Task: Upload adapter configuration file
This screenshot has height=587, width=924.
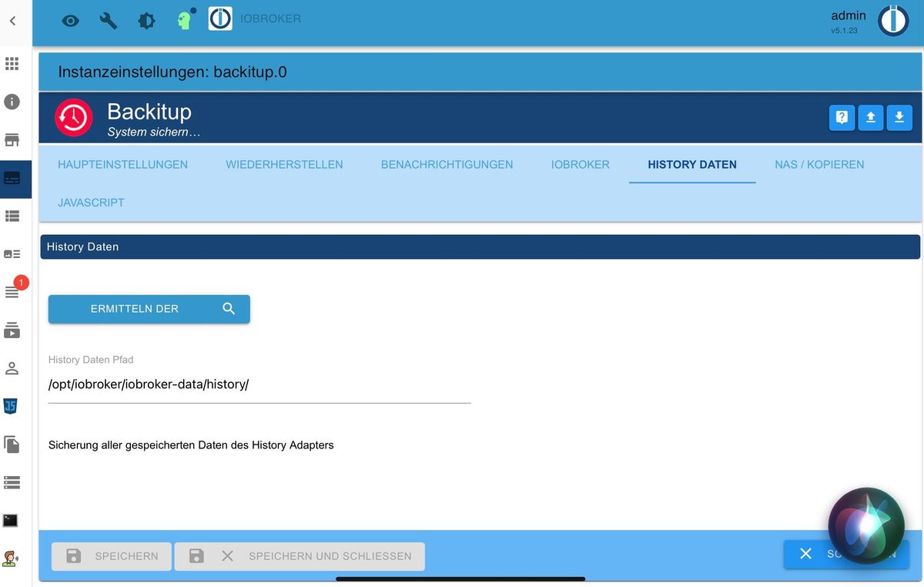Action: (x=871, y=118)
